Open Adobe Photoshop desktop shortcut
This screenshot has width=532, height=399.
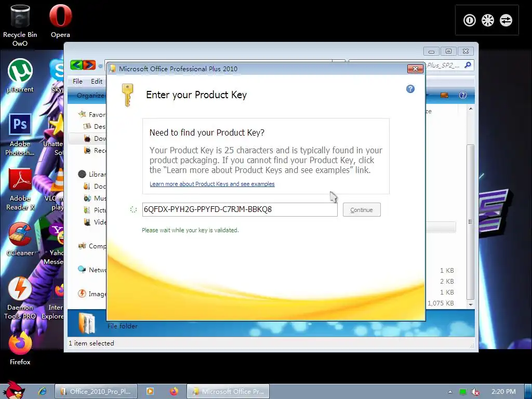pyautogui.click(x=20, y=135)
